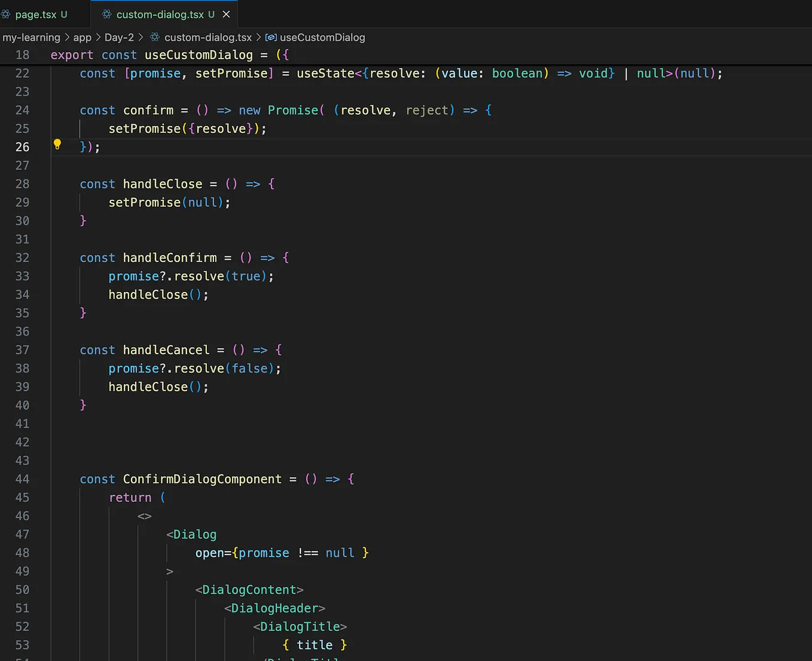This screenshot has height=661, width=812.
Task: Open the Day-2 breadcrumb dropdown
Action: coord(119,37)
